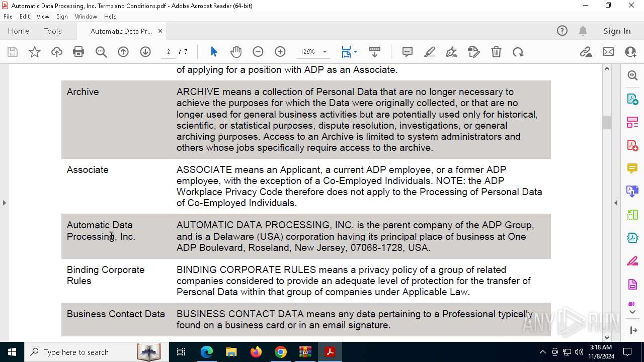Open the Find text magnifier
The image size is (644, 362).
[101, 52]
